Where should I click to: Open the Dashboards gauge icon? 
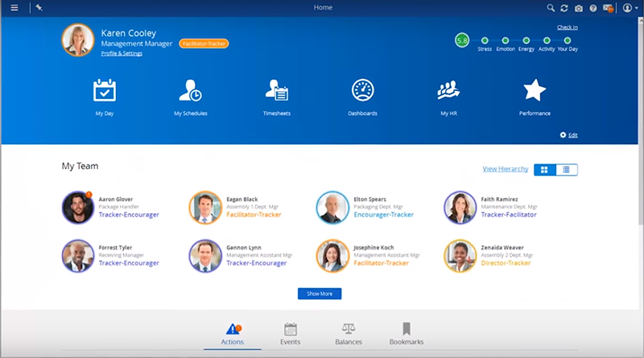pos(362,90)
